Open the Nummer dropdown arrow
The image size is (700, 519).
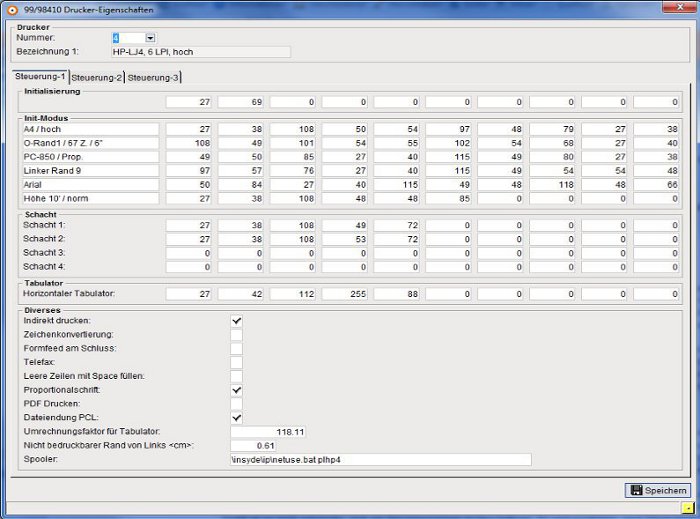(x=150, y=38)
